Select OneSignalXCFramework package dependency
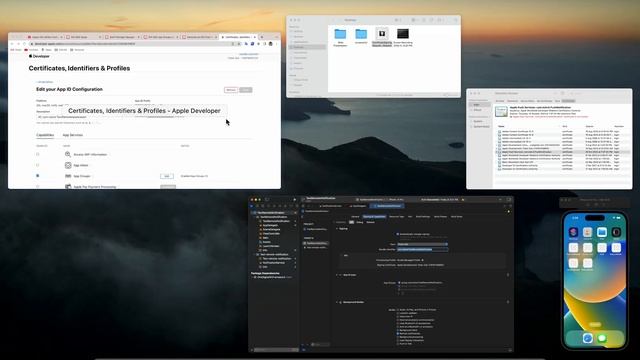 tap(272, 277)
